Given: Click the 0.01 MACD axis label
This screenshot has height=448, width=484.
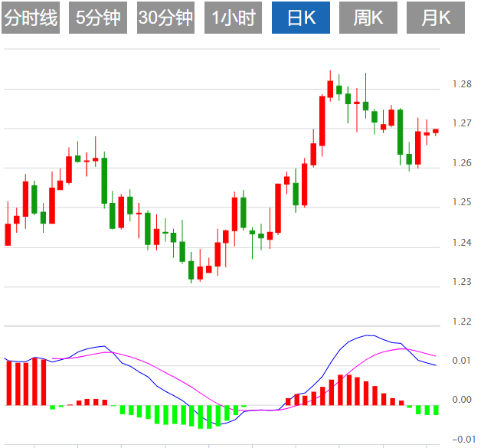Looking at the screenshot, I should pos(462,360).
